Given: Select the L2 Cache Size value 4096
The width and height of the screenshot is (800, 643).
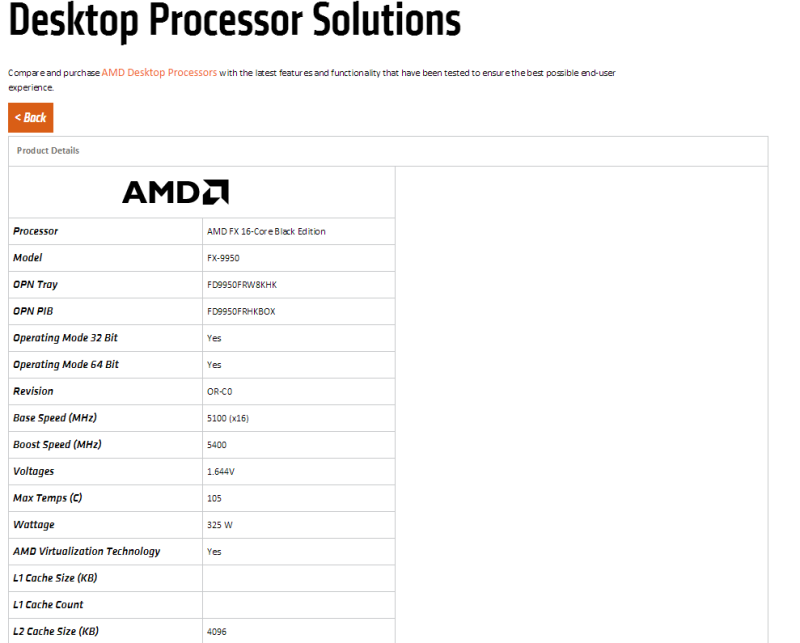Looking at the screenshot, I should [x=217, y=632].
